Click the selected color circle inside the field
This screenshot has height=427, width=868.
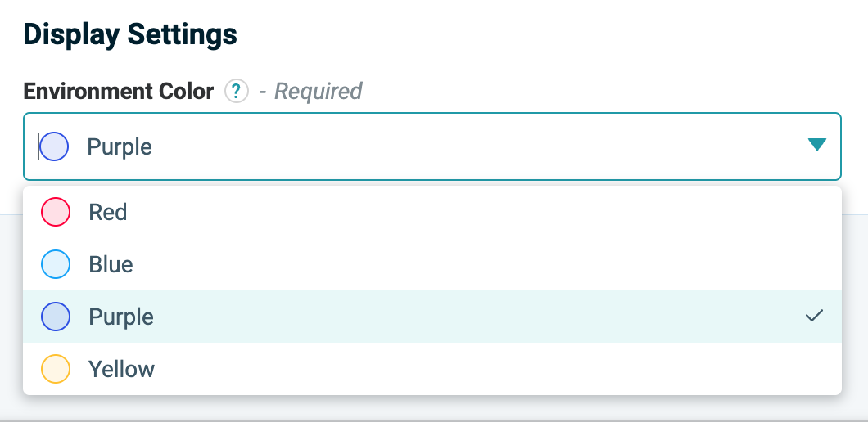[x=54, y=146]
